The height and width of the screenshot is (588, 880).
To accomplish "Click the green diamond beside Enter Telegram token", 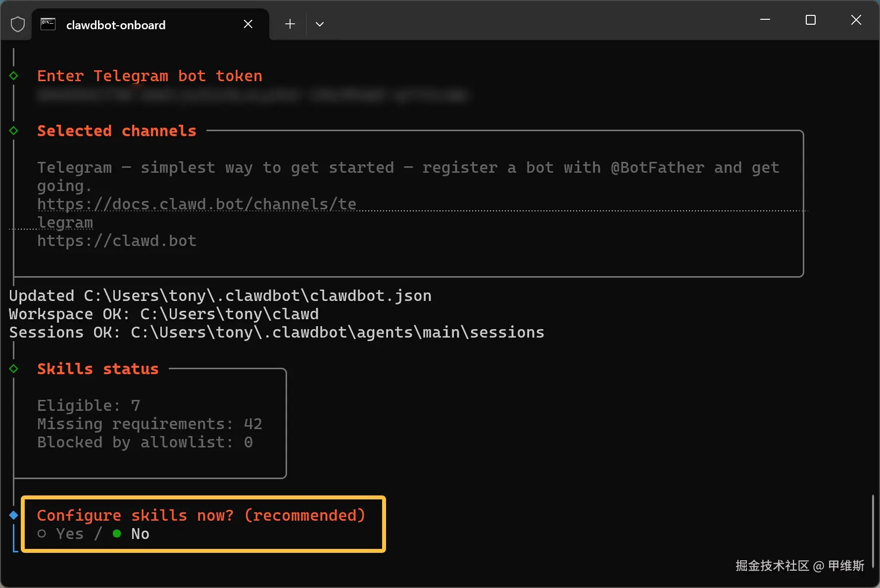I will 14,76.
